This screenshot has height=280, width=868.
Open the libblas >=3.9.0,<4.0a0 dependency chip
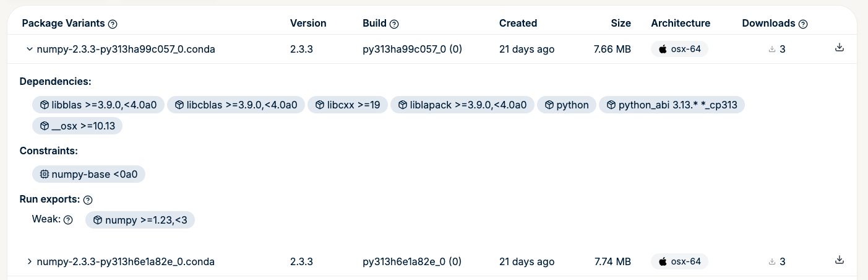[x=98, y=105]
